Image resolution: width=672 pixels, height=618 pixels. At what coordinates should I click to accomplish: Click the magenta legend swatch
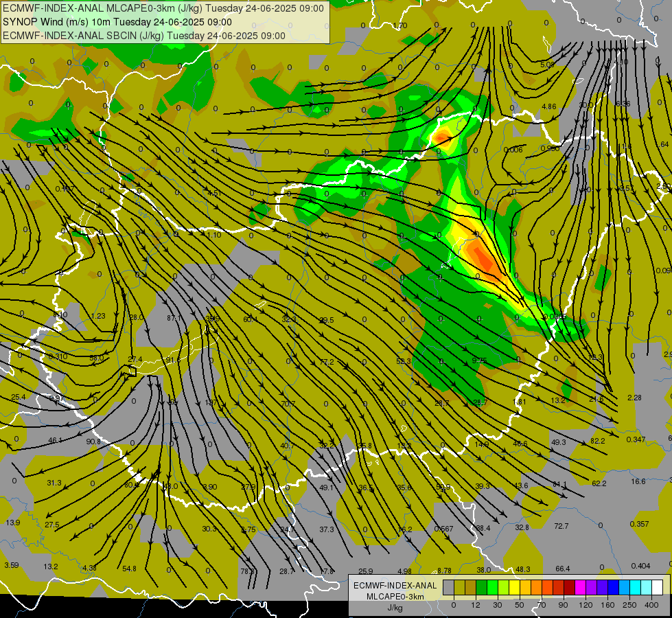coord(581,587)
